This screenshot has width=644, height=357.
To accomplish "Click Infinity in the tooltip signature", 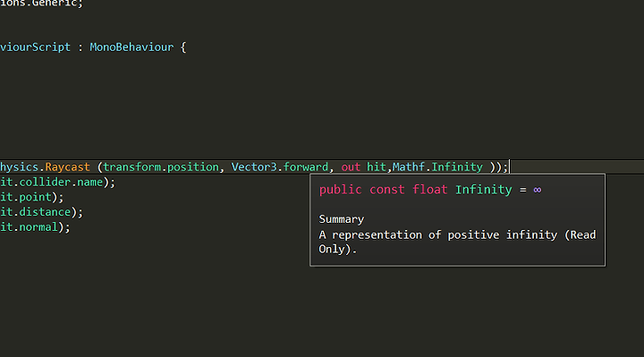I will click(483, 190).
